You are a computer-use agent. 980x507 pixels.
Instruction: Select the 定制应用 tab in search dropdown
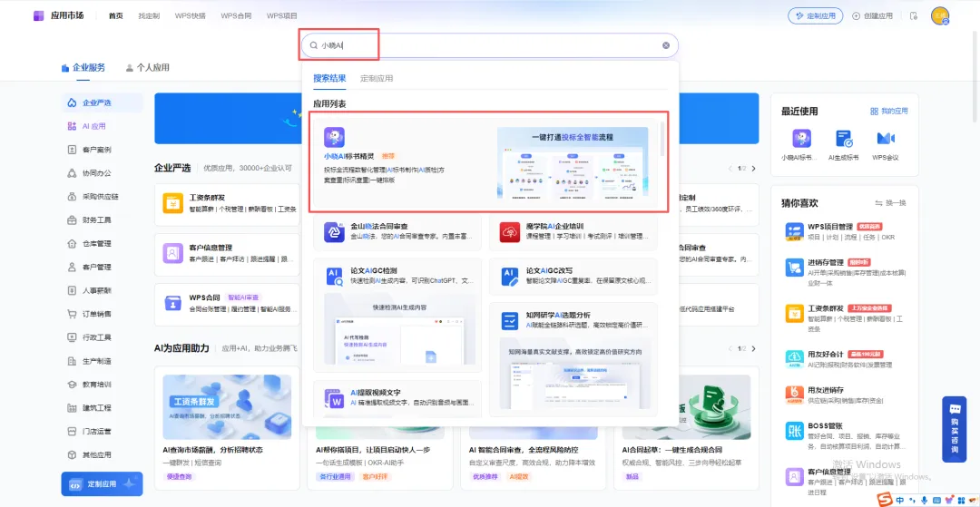click(377, 79)
